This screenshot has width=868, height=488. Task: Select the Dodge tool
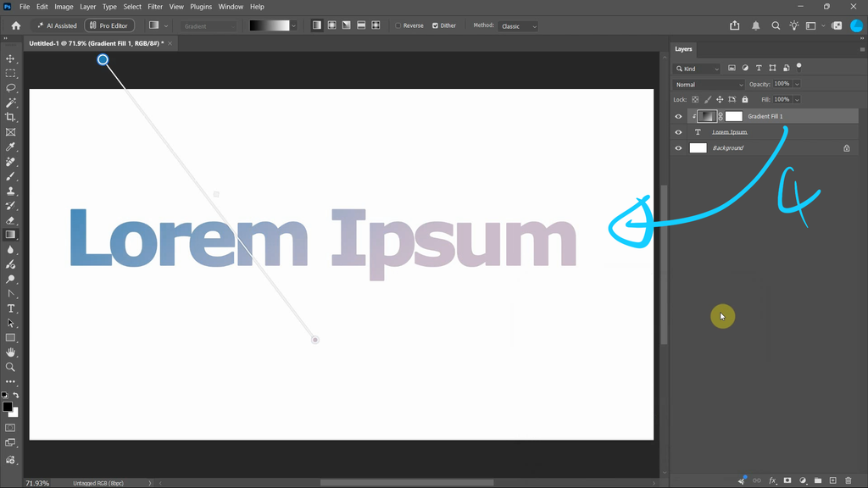coord(10,279)
